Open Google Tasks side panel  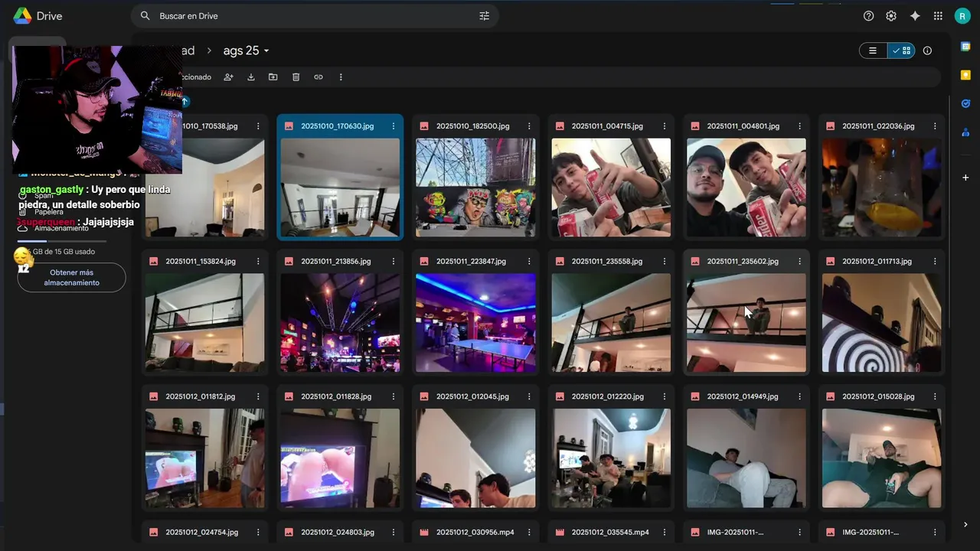point(965,103)
